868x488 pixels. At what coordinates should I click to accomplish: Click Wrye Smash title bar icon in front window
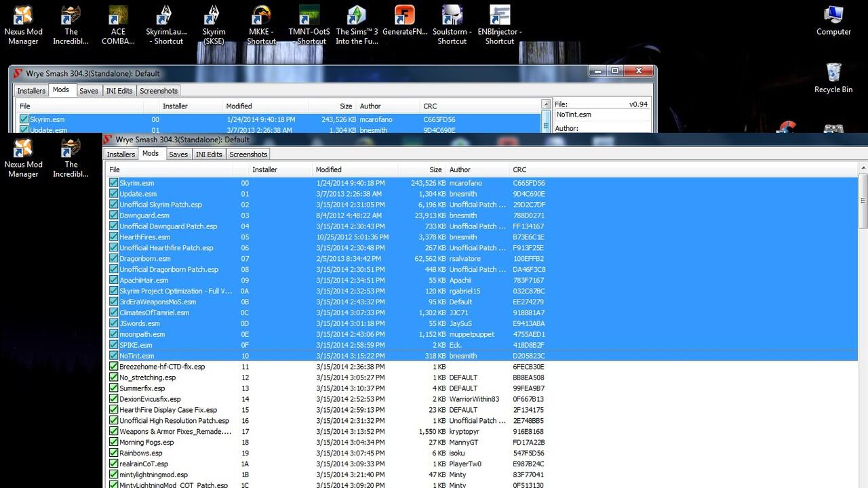coord(109,140)
